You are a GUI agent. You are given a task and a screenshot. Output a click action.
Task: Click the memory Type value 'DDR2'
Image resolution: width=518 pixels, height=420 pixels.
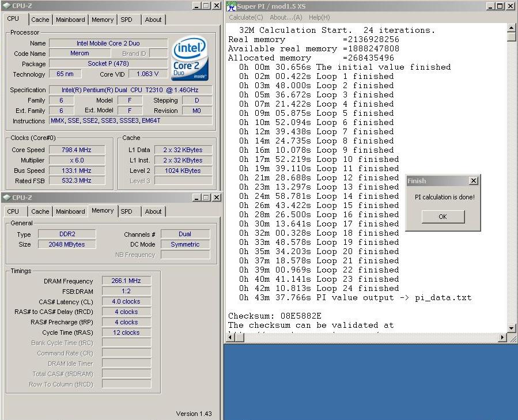click(67, 234)
